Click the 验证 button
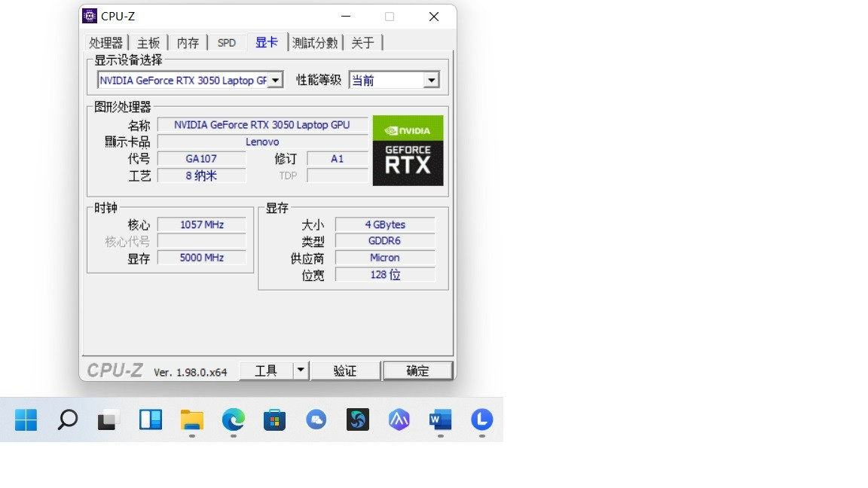868x488 pixels. [345, 371]
